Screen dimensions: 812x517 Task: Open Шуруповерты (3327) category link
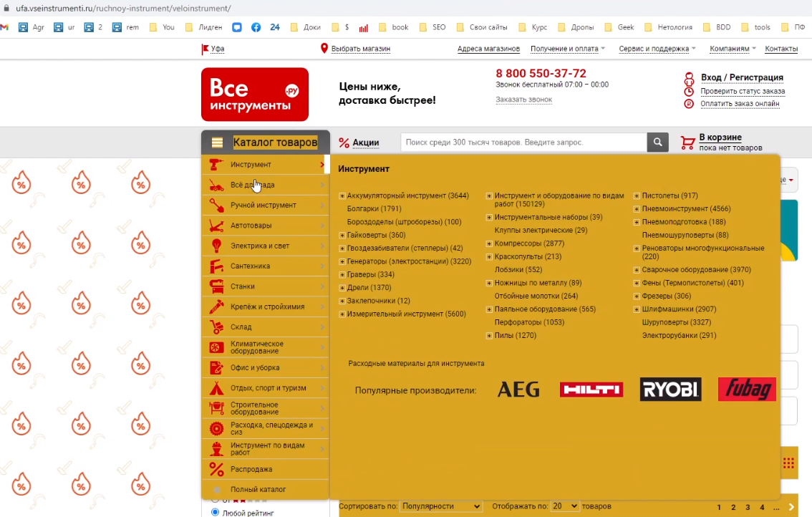tap(677, 322)
